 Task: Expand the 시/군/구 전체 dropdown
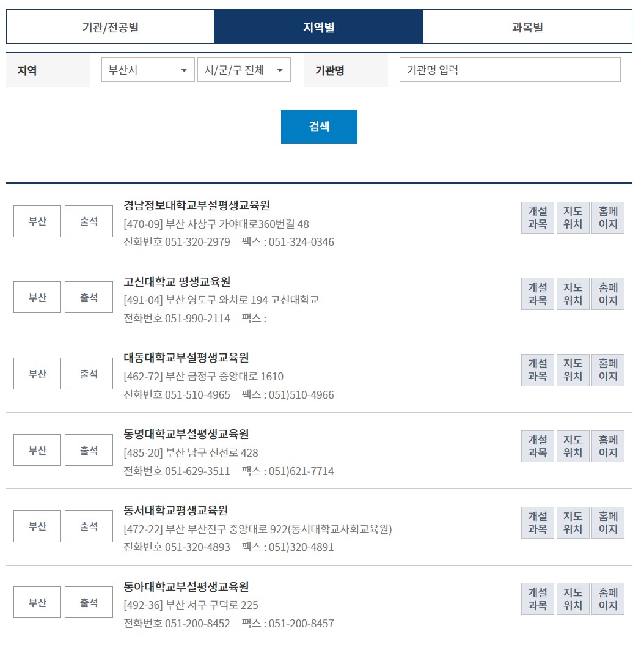(x=243, y=70)
